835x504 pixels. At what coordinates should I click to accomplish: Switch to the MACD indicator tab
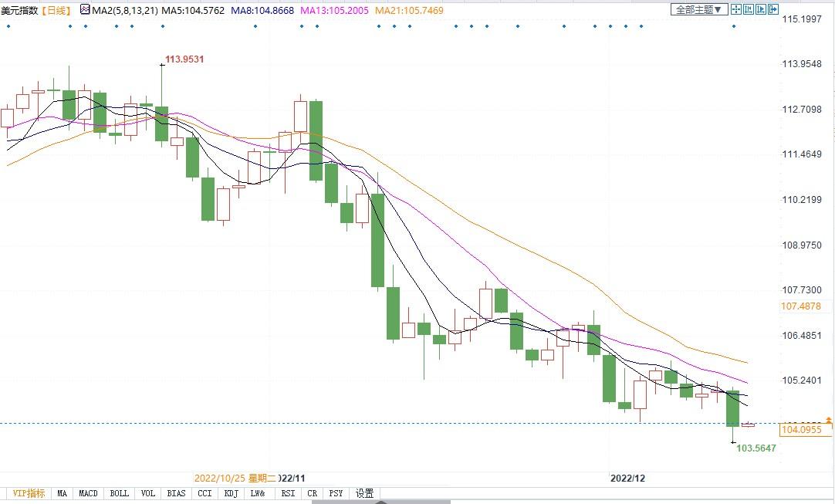click(88, 493)
